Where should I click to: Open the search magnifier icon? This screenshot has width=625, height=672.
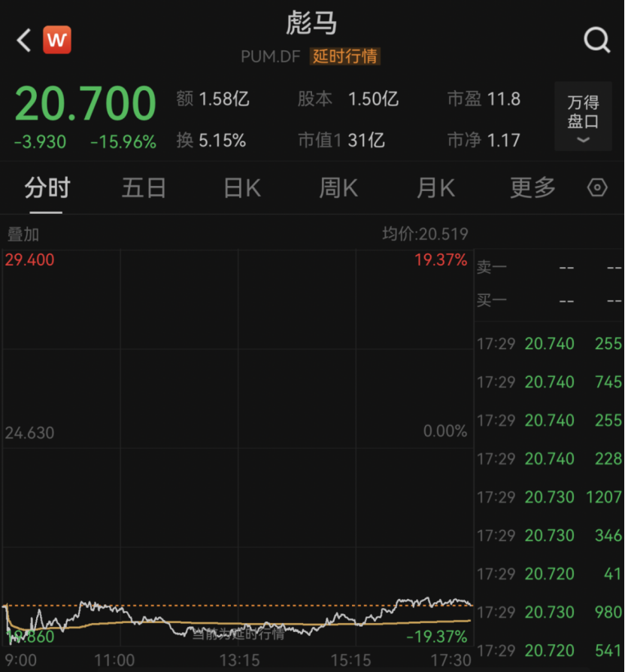point(596,41)
